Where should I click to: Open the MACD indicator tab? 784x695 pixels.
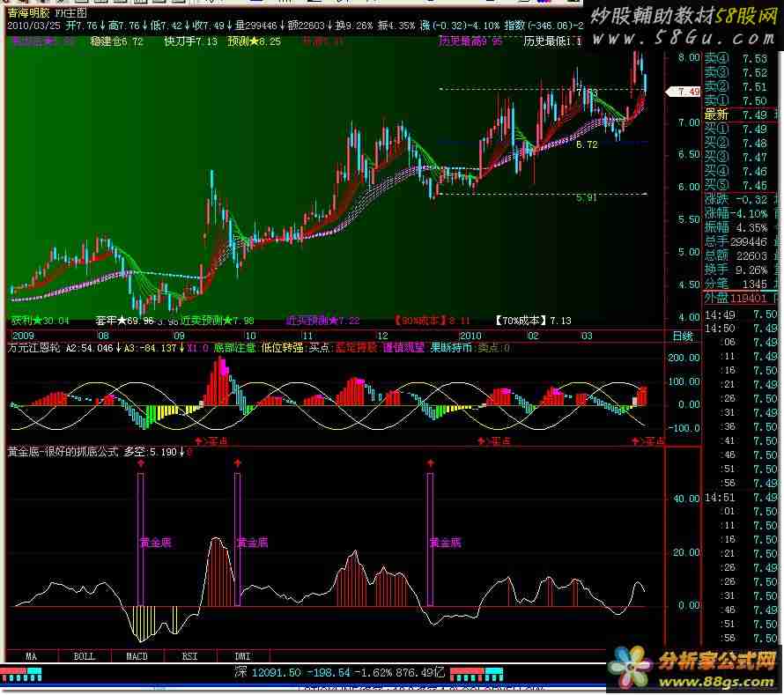(137, 656)
